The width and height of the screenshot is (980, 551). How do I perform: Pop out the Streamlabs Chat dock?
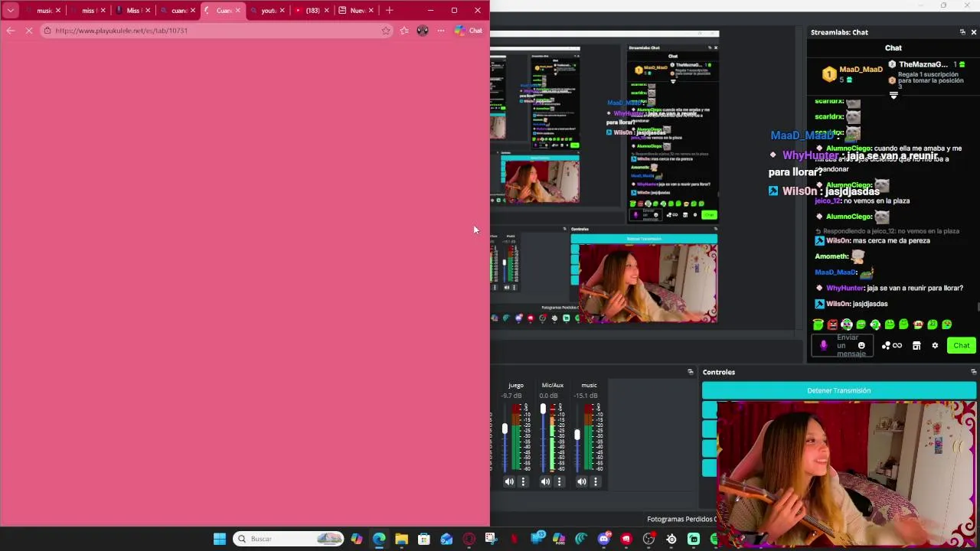[x=962, y=32]
